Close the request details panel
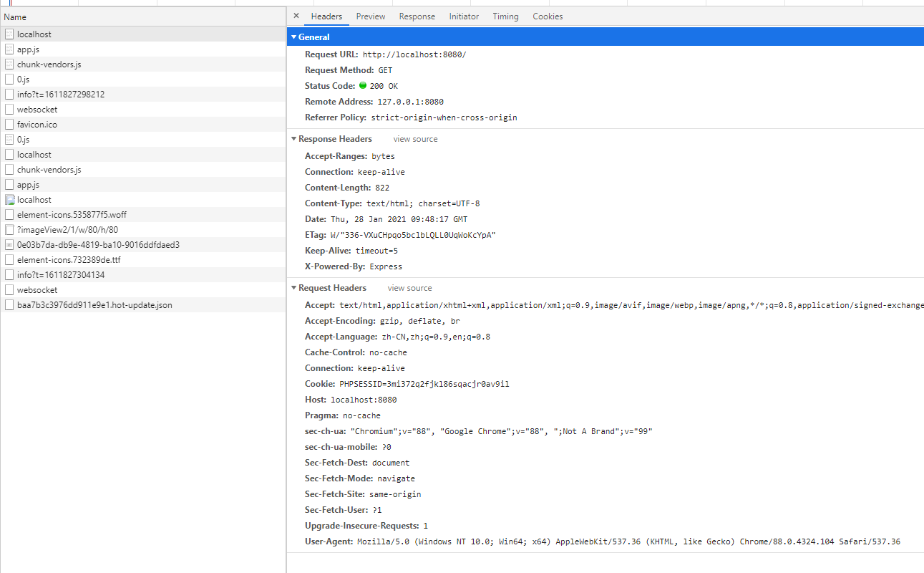This screenshot has width=924, height=573. (296, 16)
